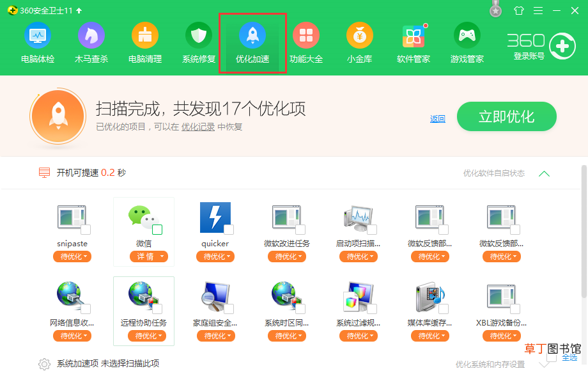Open 待优化 dropdown under 系统过滤规...

point(359,336)
